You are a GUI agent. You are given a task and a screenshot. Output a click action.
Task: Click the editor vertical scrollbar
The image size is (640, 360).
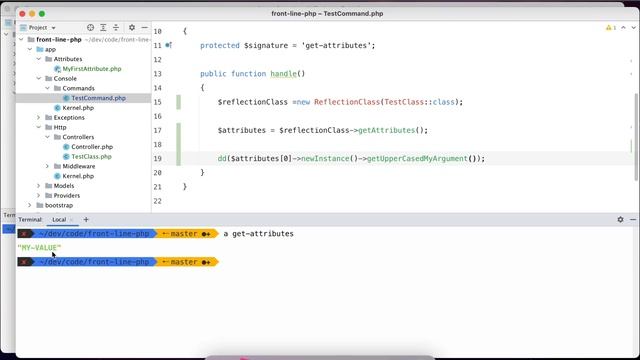[x=636, y=137]
